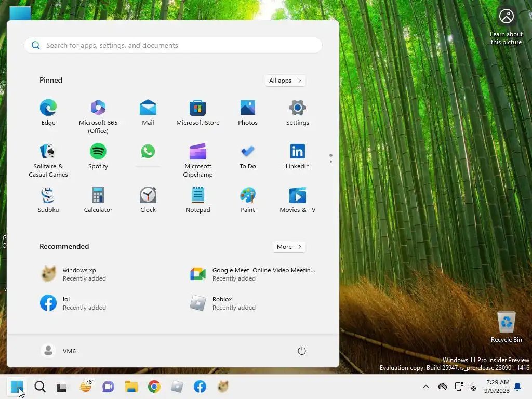Show More recommended items
The height and width of the screenshot is (399, 532).
tap(289, 247)
